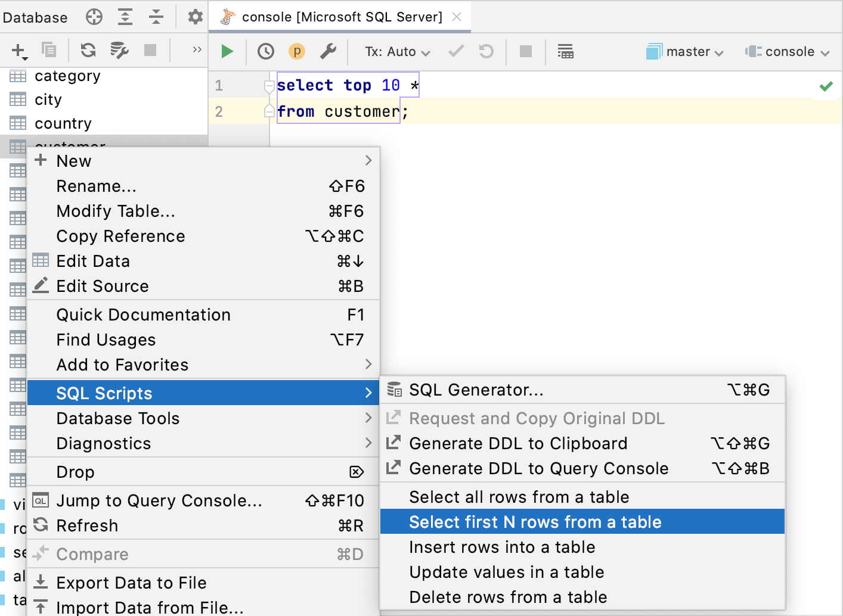Expand all nodes using the expand-all icon

point(125,17)
